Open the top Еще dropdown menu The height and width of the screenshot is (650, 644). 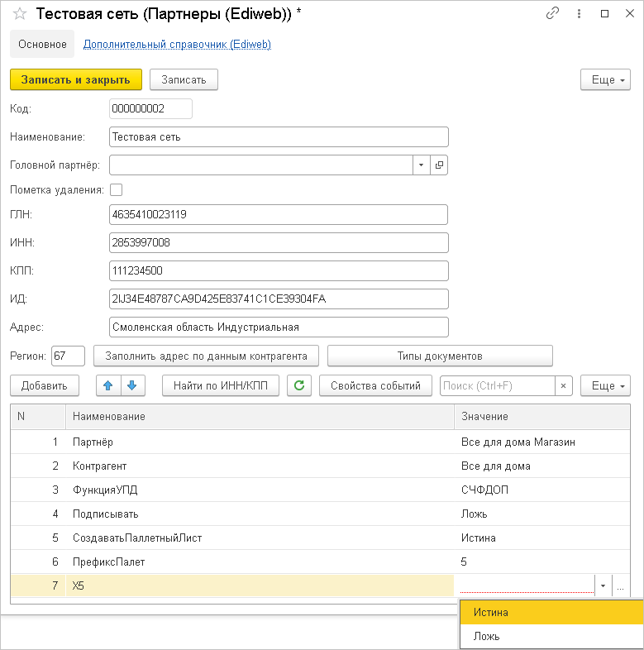(x=606, y=79)
